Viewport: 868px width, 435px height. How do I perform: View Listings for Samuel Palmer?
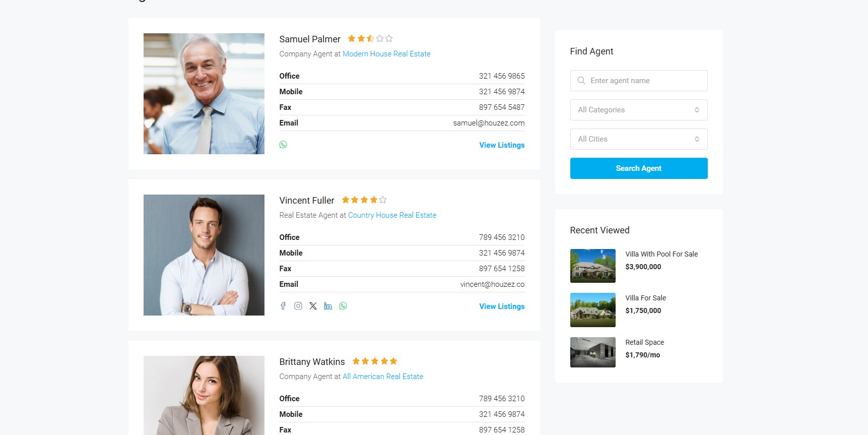pos(502,145)
